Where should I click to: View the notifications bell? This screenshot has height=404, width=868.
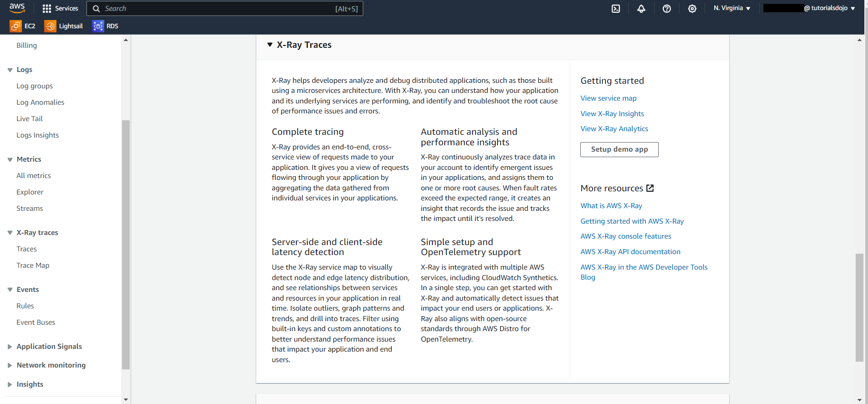click(x=641, y=9)
